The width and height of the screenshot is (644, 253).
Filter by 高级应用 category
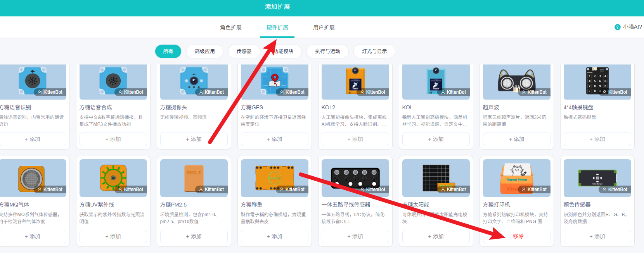pyautogui.click(x=205, y=51)
